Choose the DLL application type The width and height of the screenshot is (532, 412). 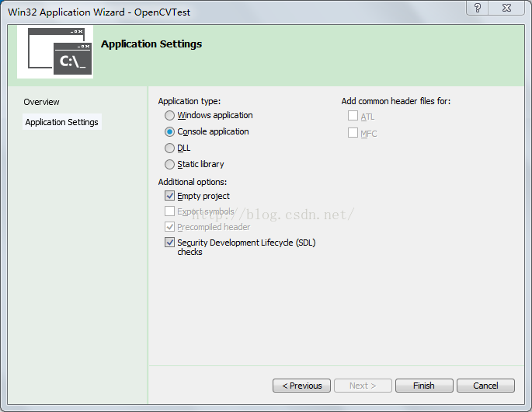tap(169, 148)
